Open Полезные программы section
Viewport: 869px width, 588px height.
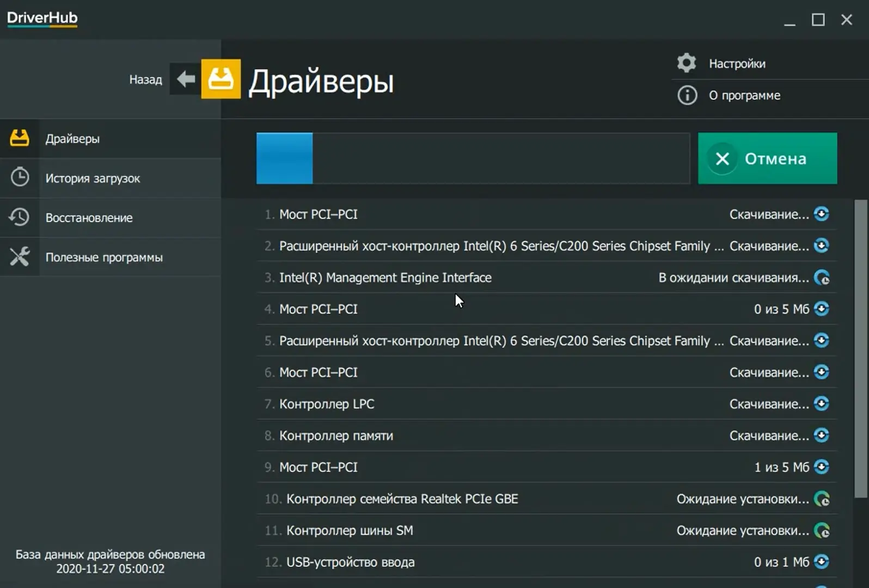point(104,258)
